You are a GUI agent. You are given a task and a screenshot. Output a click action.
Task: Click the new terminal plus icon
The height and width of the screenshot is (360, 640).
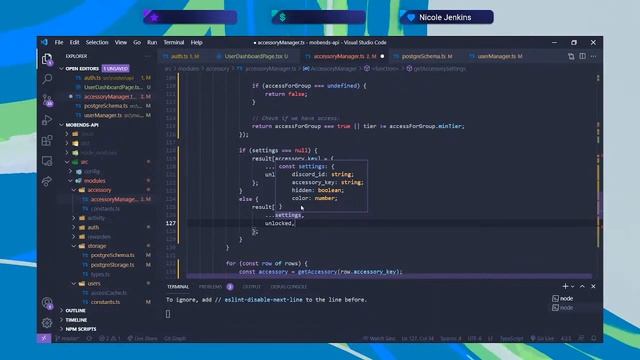(565, 287)
